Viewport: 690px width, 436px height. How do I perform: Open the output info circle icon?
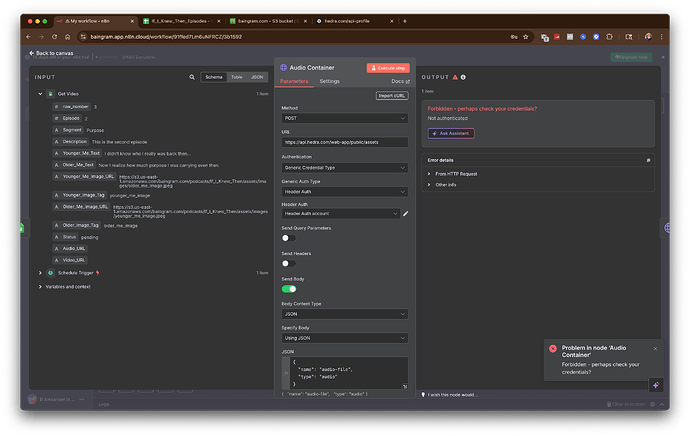[x=463, y=77]
